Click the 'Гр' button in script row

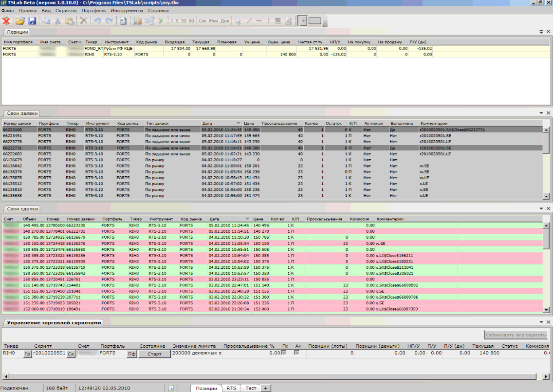tap(28, 354)
